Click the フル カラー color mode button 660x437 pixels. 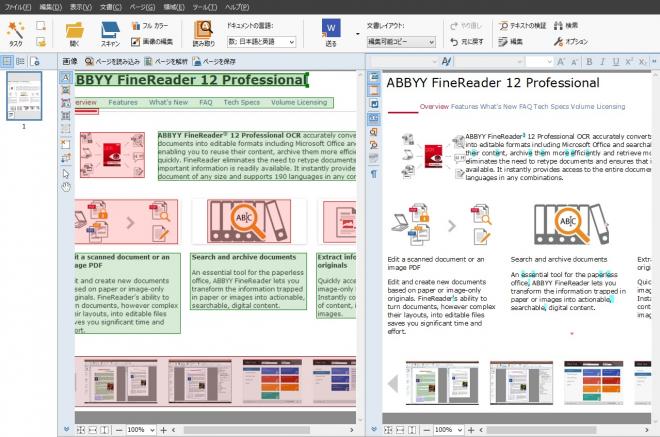150,26
